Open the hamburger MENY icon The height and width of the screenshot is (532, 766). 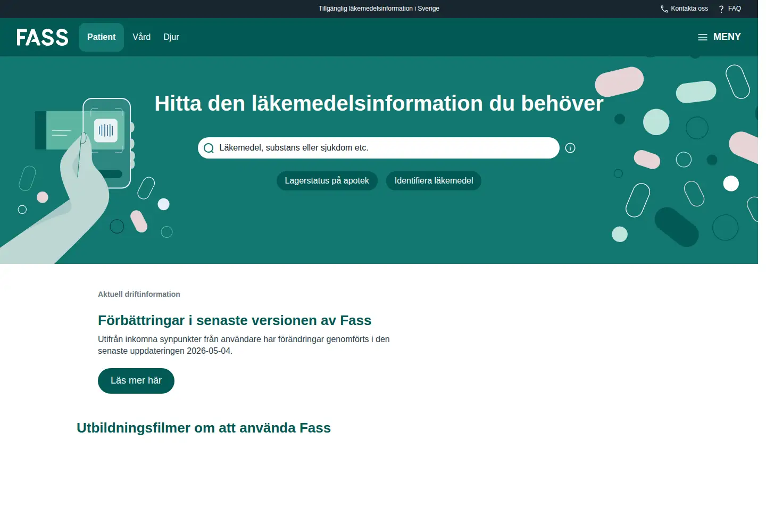coord(703,37)
